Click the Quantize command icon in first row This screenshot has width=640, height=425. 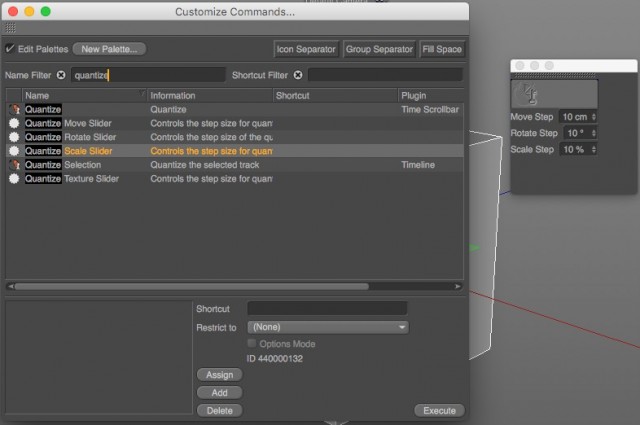click(14, 109)
